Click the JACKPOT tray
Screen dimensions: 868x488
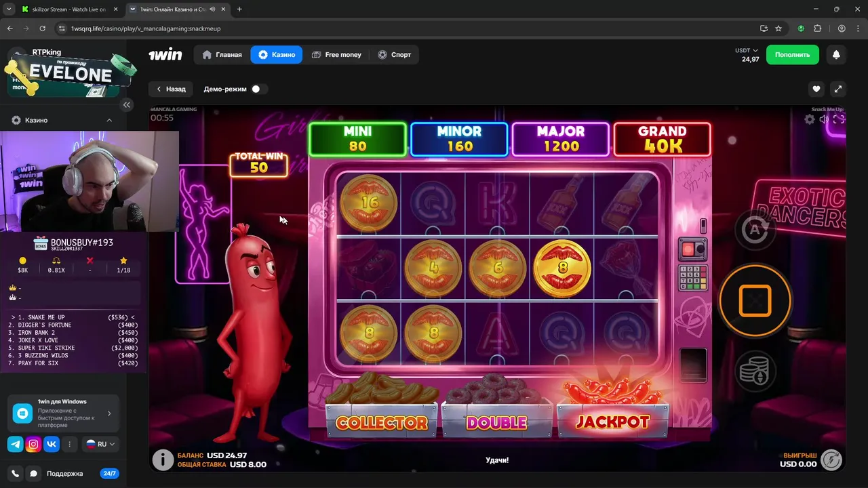click(x=612, y=420)
